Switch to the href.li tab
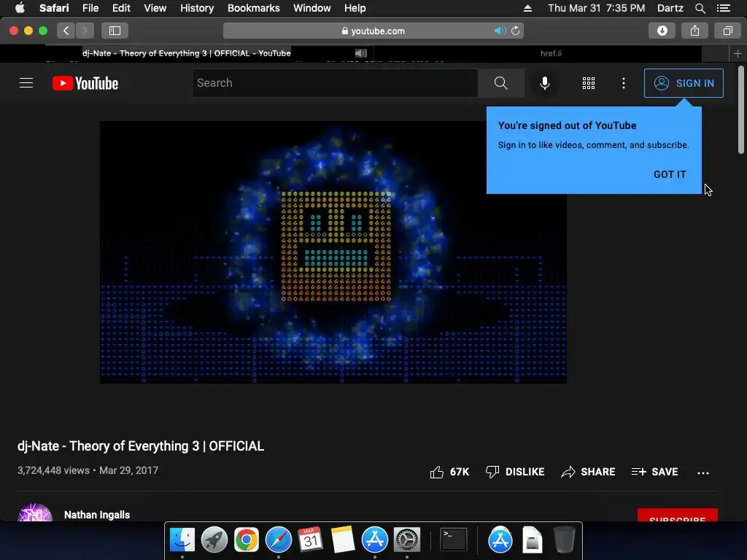 [551, 53]
